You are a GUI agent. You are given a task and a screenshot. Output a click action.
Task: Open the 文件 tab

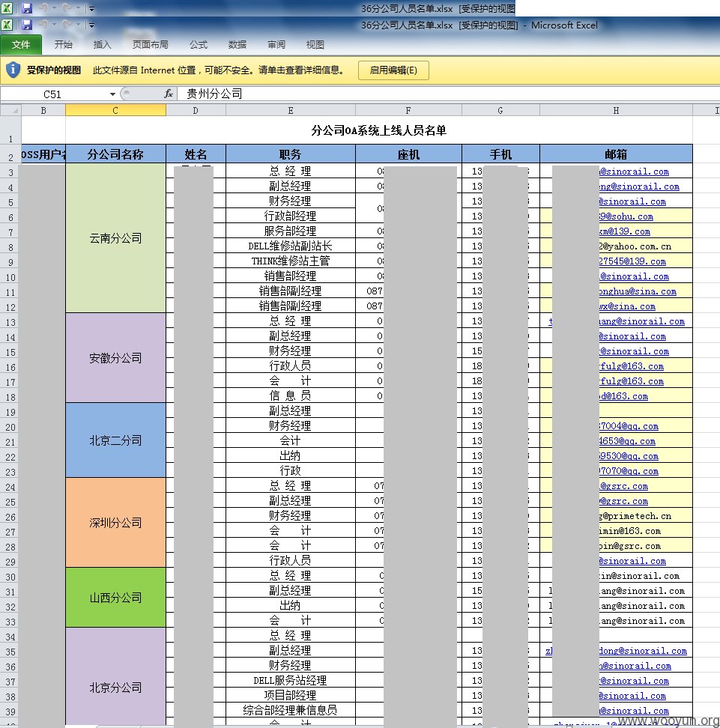coord(21,45)
